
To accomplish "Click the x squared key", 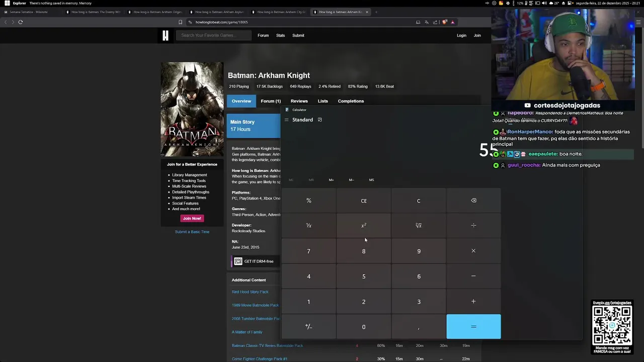I will coord(364,225).
